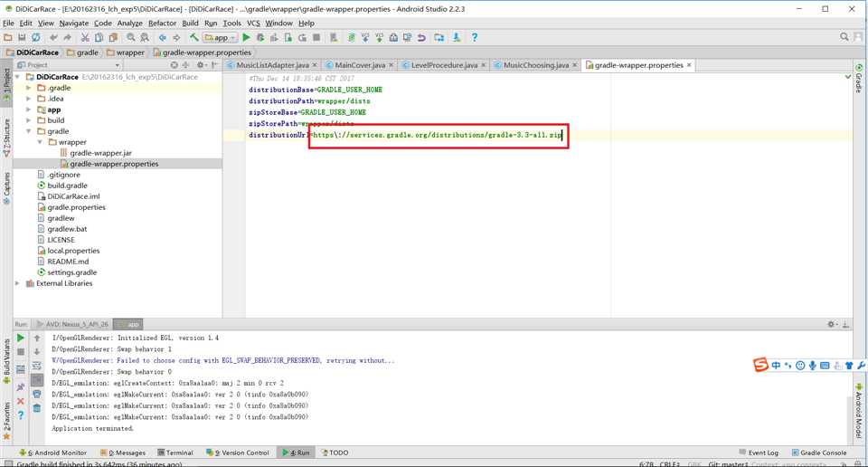This screenshot has height=467, width=868.
Task: Collapse the DiDiCarRace root node
Action: pos(18,77)
